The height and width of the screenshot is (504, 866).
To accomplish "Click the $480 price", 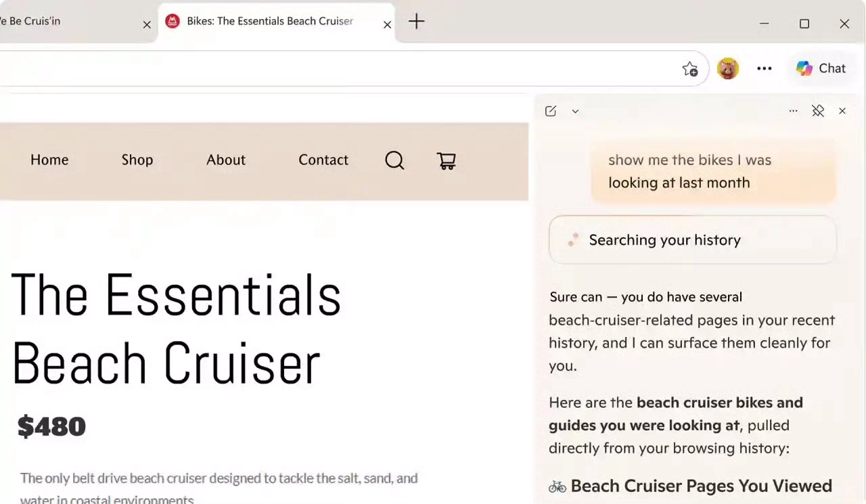I will (51, 426).
